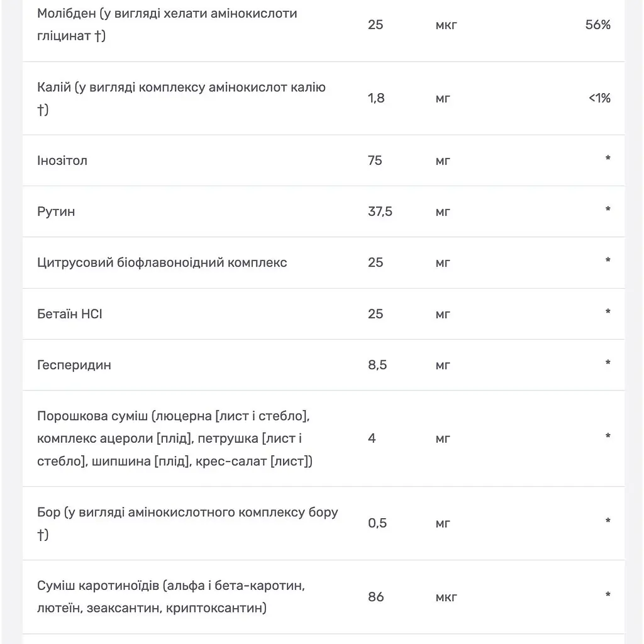644x644 pixels.
Task: Click the Суміш каротиноїдів description text
Action: [171, 596]
